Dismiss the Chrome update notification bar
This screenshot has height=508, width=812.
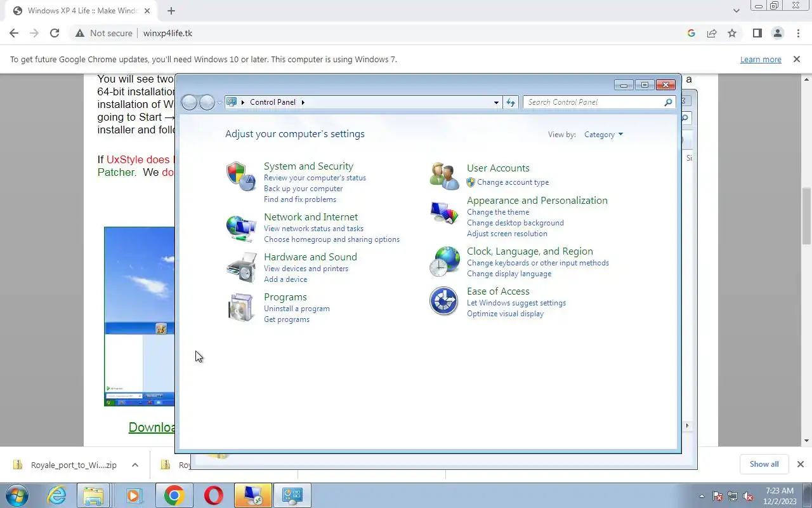pos(796,59)
